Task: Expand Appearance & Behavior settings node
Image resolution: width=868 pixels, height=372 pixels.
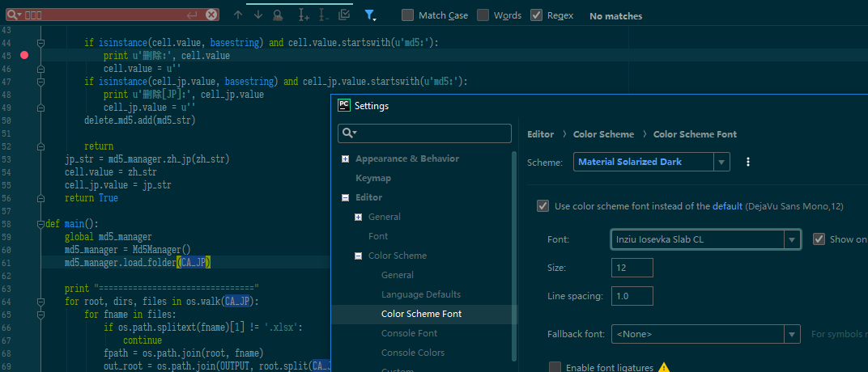Action: coord(346,159)
